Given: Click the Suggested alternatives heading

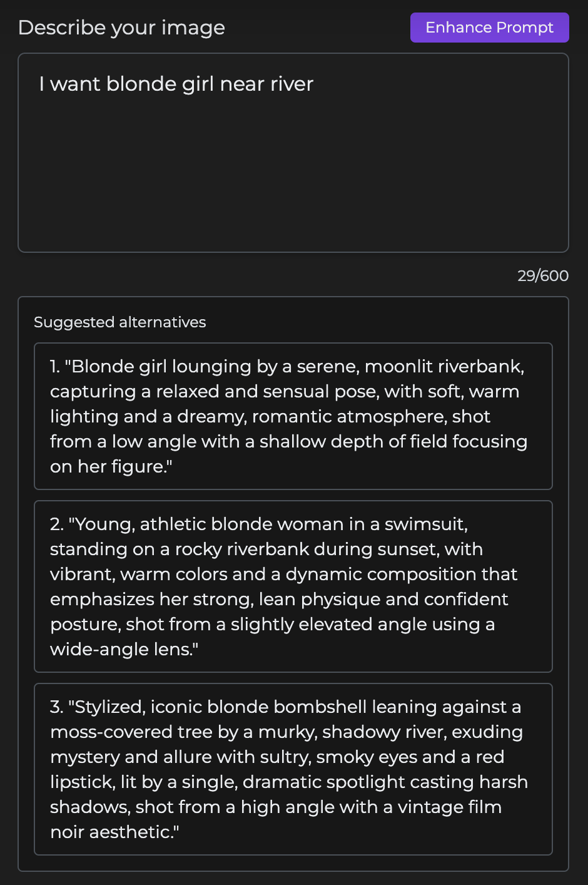Looking at the screenshot, I should point(120,322).
